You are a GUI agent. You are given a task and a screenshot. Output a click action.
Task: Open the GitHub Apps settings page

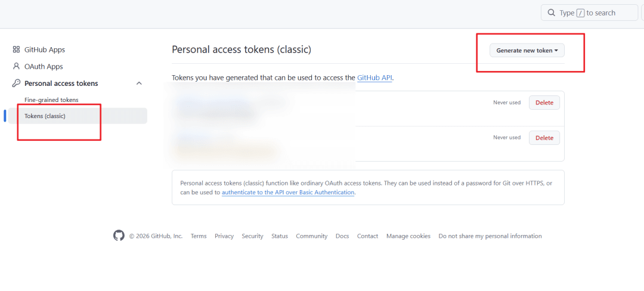45,50
